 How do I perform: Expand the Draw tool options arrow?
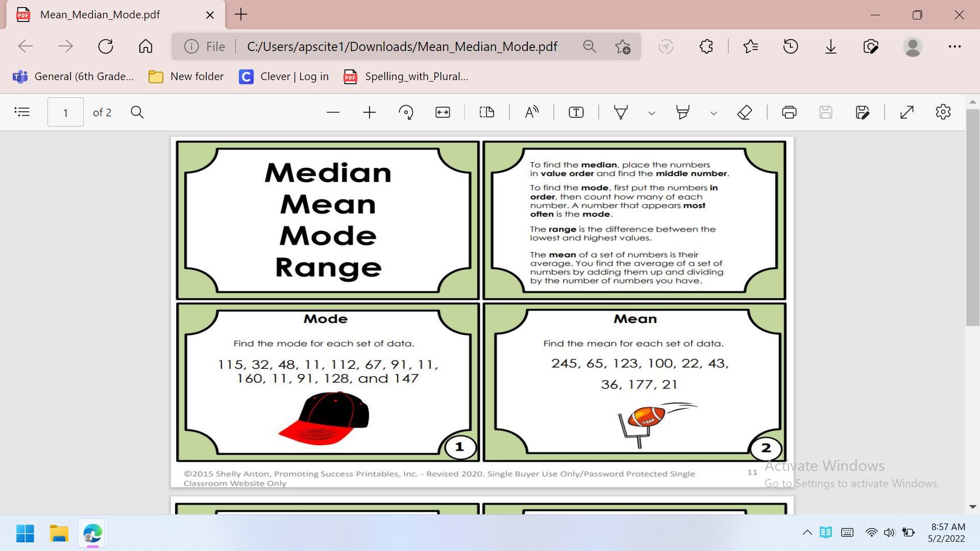coord(651,113)
